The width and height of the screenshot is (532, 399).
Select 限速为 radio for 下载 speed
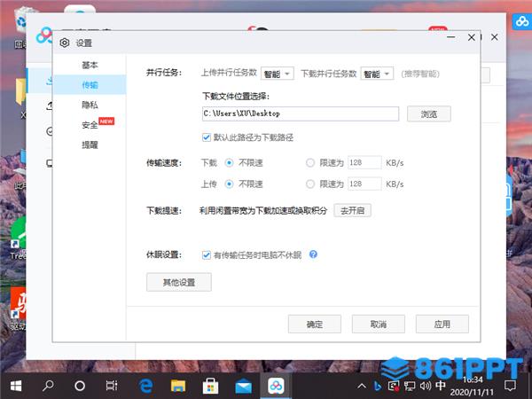310,163
